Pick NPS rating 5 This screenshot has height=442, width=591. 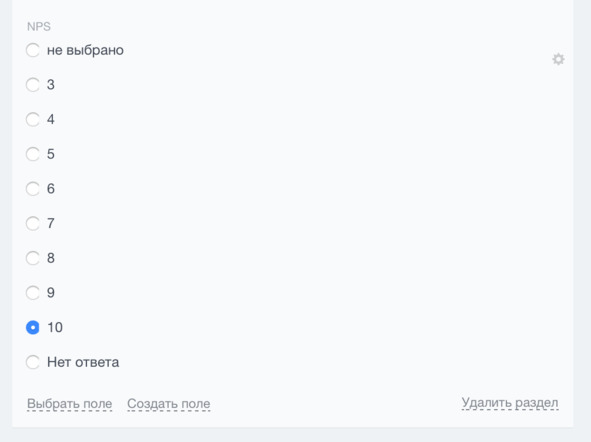(x=33, y=154)
